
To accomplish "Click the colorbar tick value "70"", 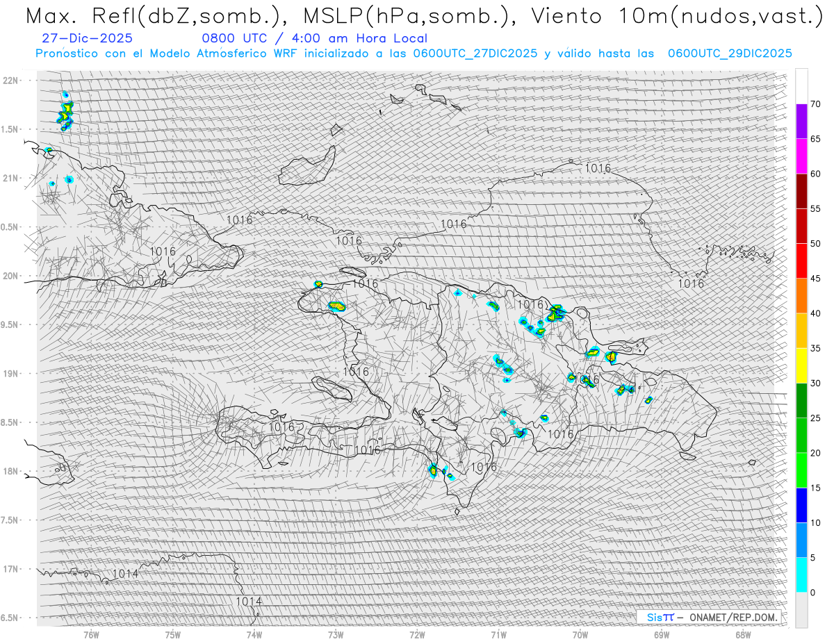I will click(x=816, y=104).
